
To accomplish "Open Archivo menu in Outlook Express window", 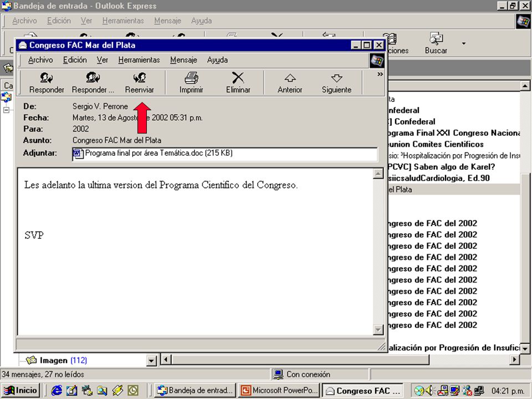I will [24, 21].
